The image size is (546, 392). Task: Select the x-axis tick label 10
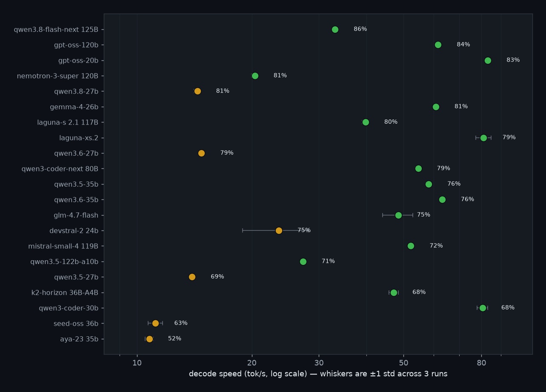pyautogui.click(x=137, y=363)
